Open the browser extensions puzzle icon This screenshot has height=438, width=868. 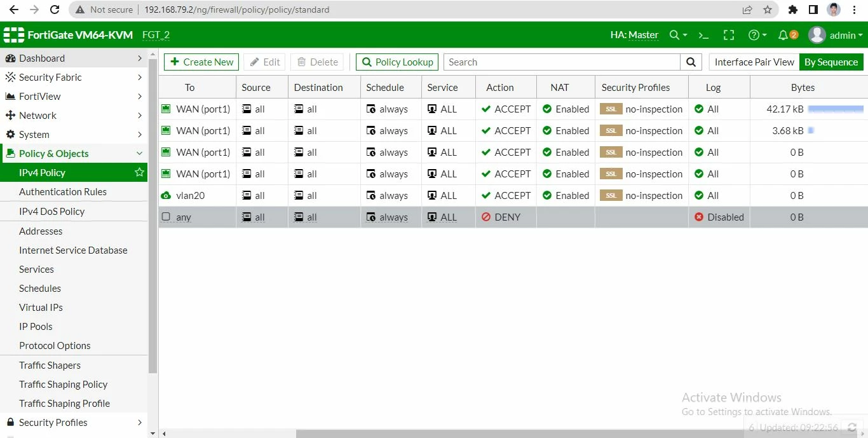point(792,10)
